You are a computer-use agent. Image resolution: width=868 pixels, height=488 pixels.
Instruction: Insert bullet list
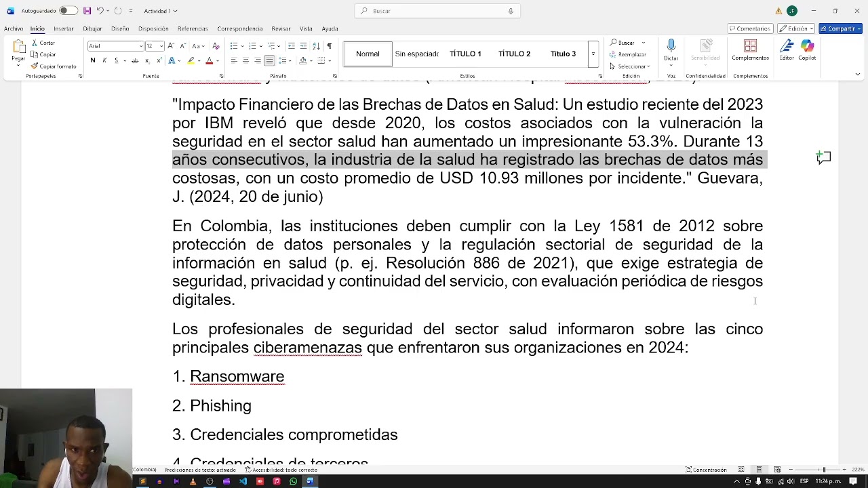tap(233, 46)
